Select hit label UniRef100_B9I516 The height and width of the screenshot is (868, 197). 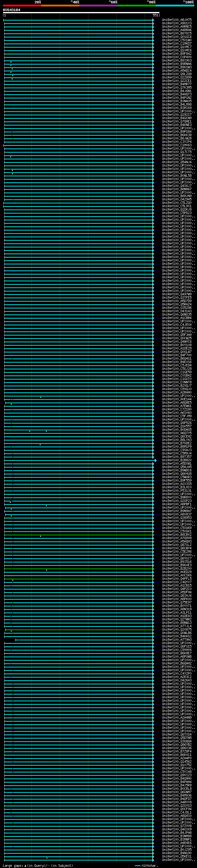pyautogui.click(x=176, y=562)
